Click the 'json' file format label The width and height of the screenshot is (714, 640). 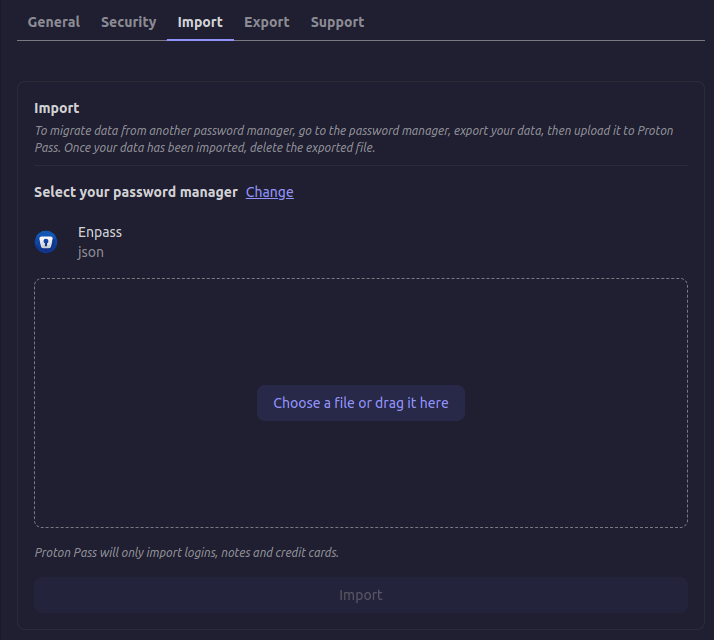(x=91, y=252)
